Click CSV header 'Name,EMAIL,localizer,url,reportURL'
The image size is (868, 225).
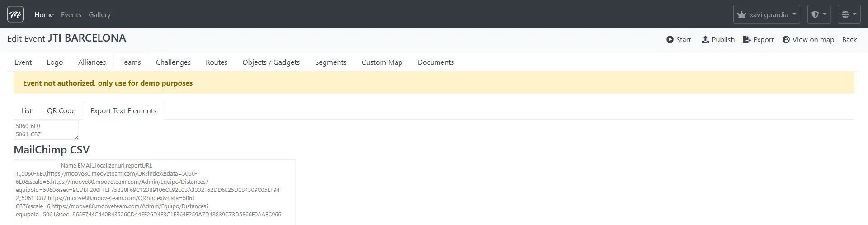point(107,166)
